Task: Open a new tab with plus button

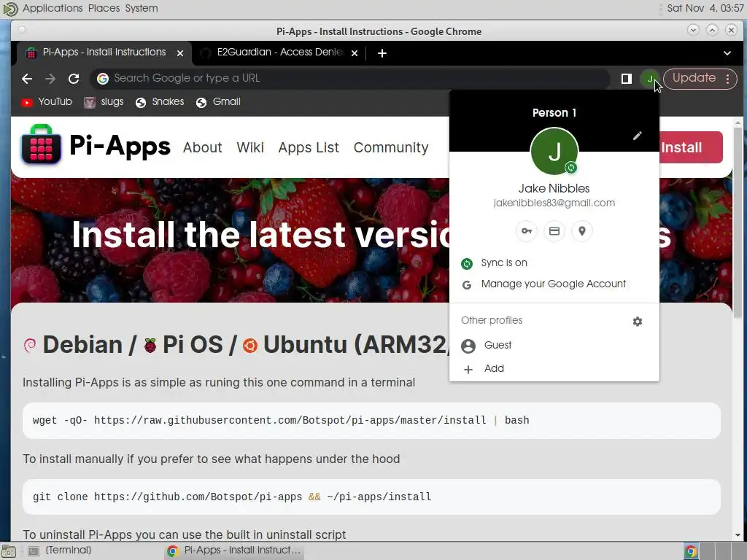Action: coord(382,53)
